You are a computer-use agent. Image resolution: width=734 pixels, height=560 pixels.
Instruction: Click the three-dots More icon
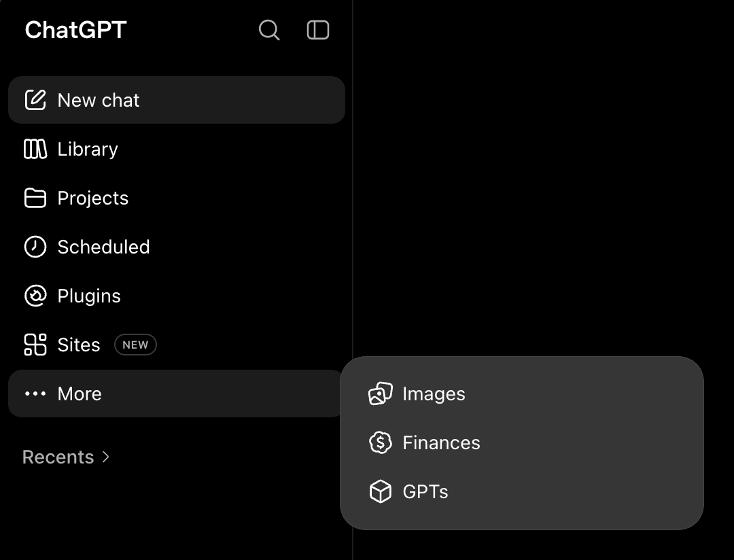[35, 393]
